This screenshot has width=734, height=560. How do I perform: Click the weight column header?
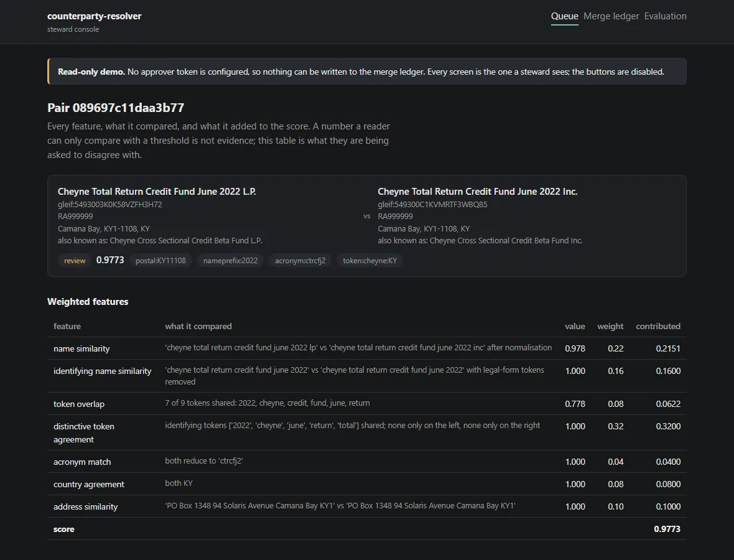tap(610, 326)
